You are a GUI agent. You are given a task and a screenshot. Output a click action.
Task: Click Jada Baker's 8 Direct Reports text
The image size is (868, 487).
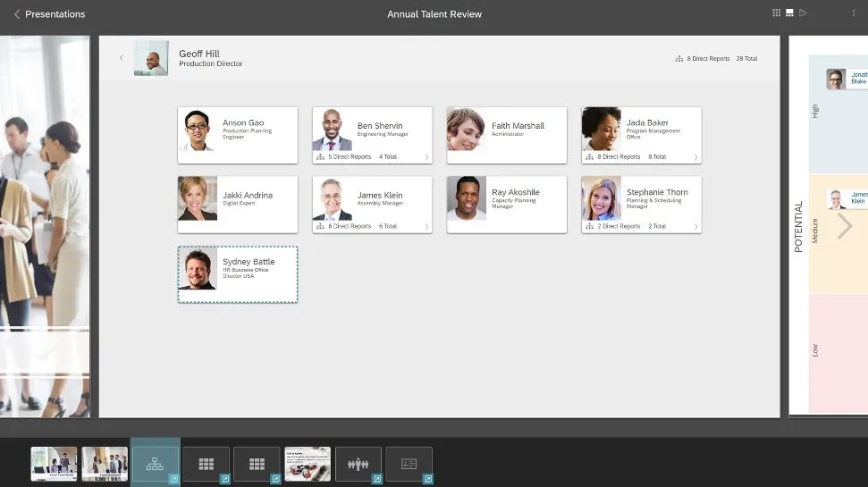pyautogui.click(x=619, y=157)
